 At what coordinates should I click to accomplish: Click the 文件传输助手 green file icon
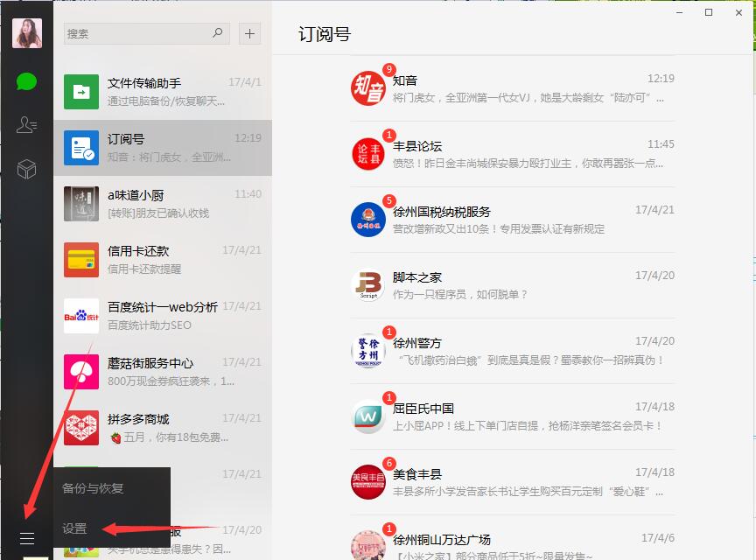(80, 91)
